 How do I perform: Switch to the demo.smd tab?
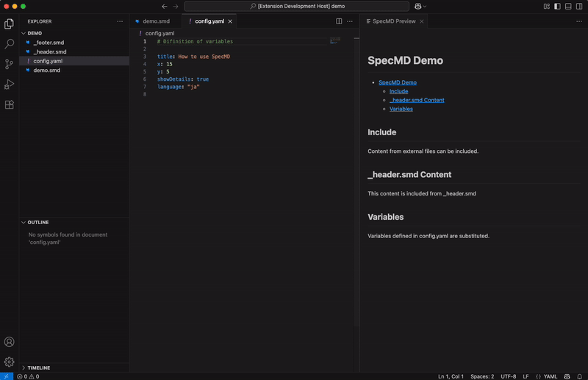pyautogui.click(x=156, y=21)
